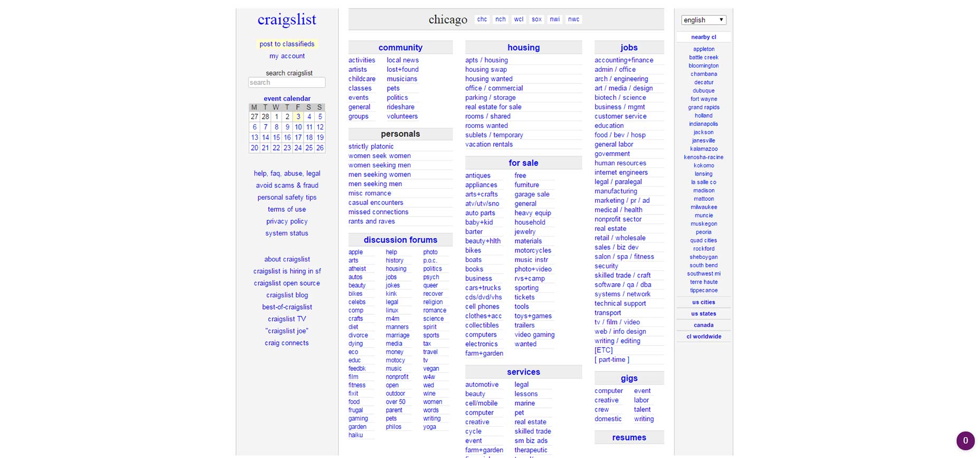Focus the search craigslist input field
The height and width of the screenshot is (458, 980).
point(287,82)
